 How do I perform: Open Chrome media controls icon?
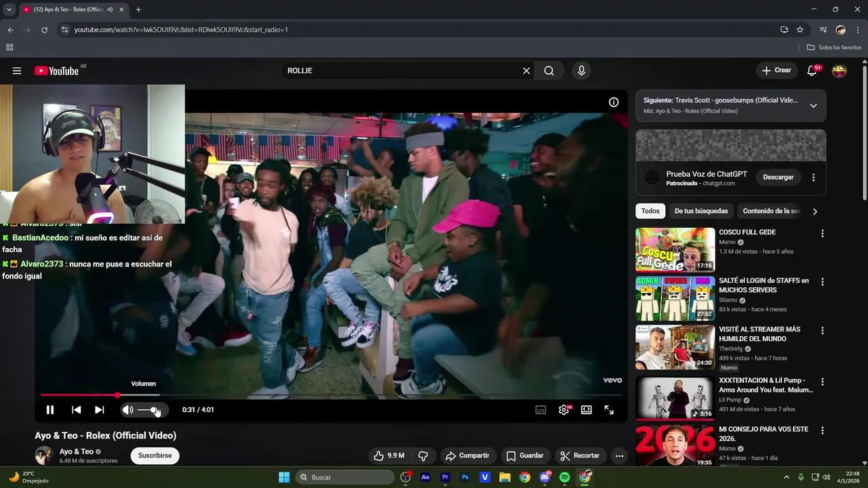(823, 30)
